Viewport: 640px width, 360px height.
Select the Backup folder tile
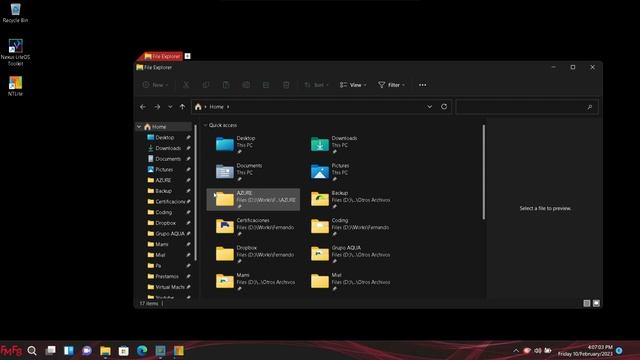coord(348,200)
